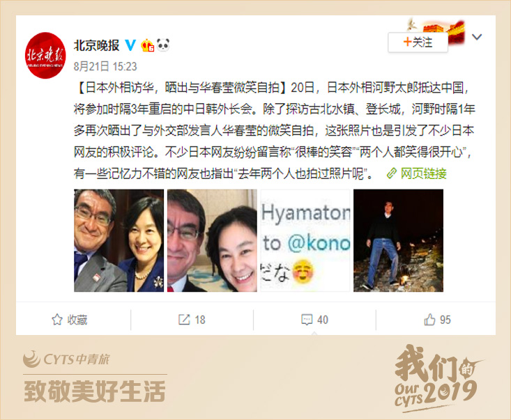511x420 pixels.
Task: Open the Hyamaton tweet screenshot thumbnail
Action: click(305, 240)
